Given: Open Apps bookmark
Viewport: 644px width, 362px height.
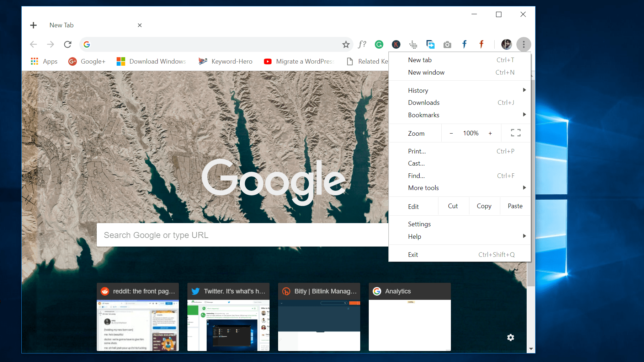Looking at the screenshot, I should point(44,61).
